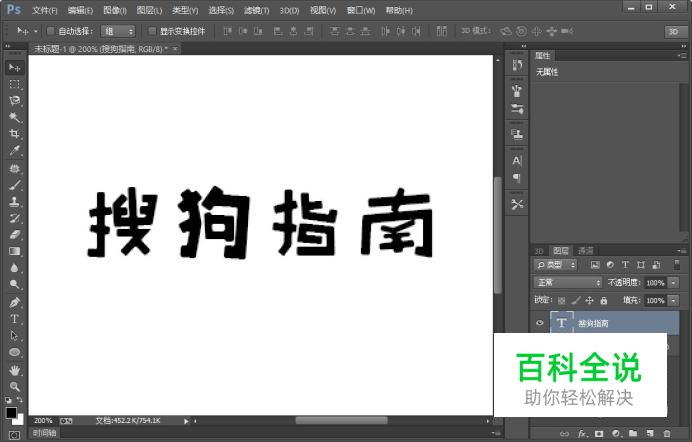Screen dimensions: 692x442
Task: Enable the 显示变换控件 checkbox
Action: click(152, 31)
